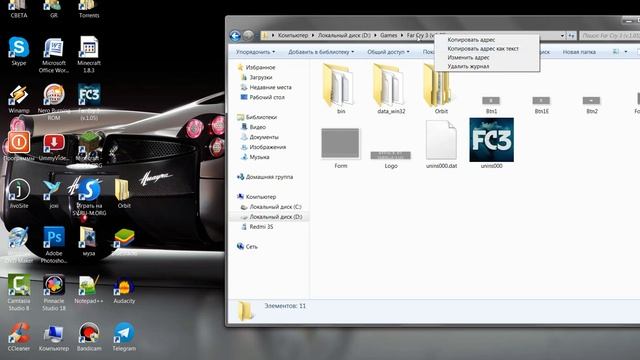
Task: Open Документы library in navigation pane
Action: [264, 137]
